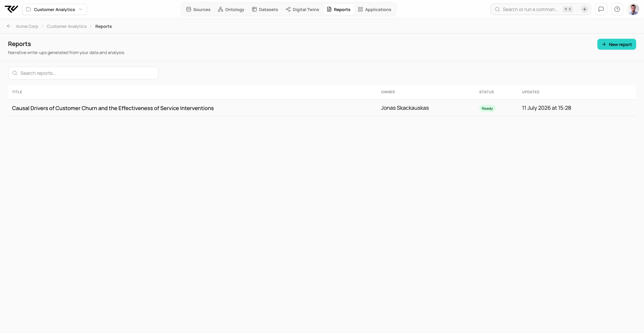Click the chevron arrow in project selector
The image size is (644, 333).
click(x=80, y=9)
